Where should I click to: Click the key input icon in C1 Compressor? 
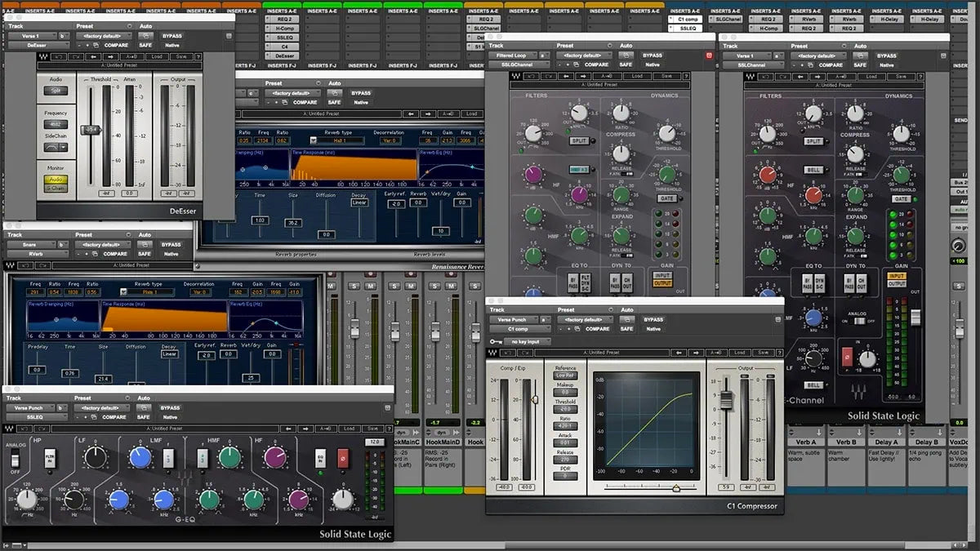click(496, 341)
